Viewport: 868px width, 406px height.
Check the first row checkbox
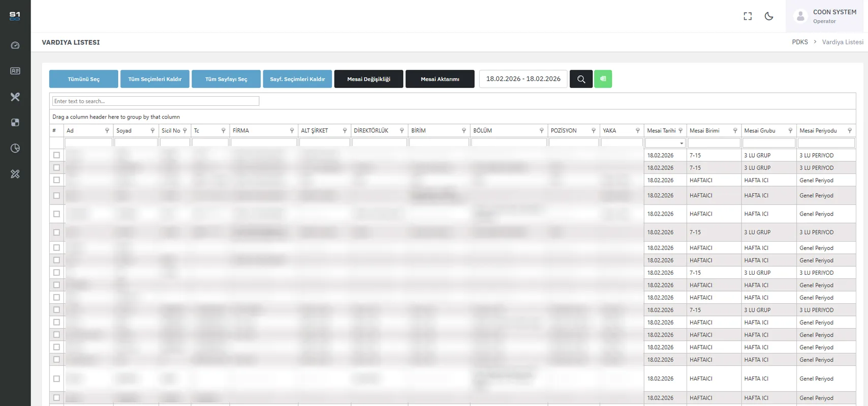[56, 155]
